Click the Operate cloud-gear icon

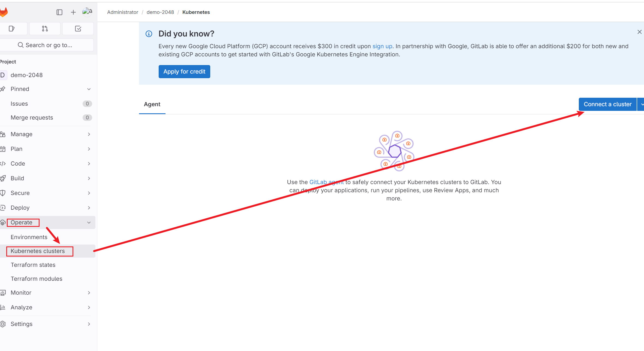click(3, 222)
